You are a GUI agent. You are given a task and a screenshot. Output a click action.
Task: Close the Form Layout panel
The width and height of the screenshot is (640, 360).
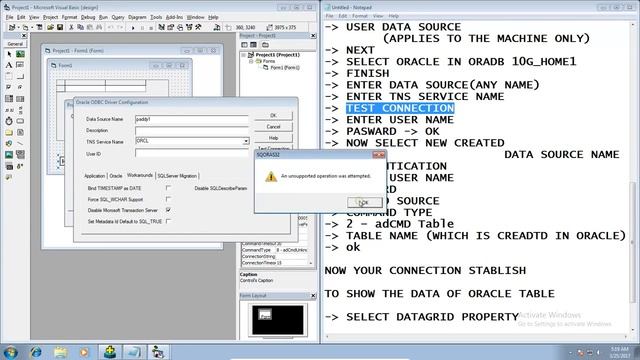[313, 296]
